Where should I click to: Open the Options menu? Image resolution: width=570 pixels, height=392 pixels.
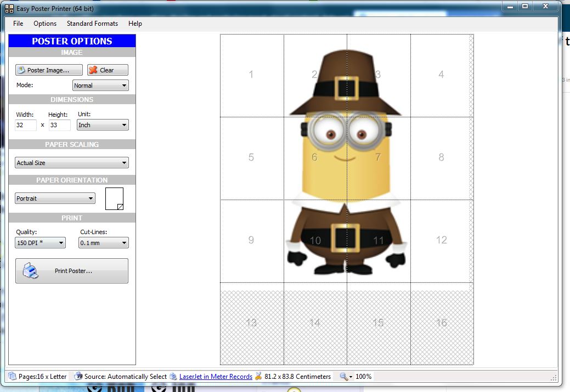point(44,24)
